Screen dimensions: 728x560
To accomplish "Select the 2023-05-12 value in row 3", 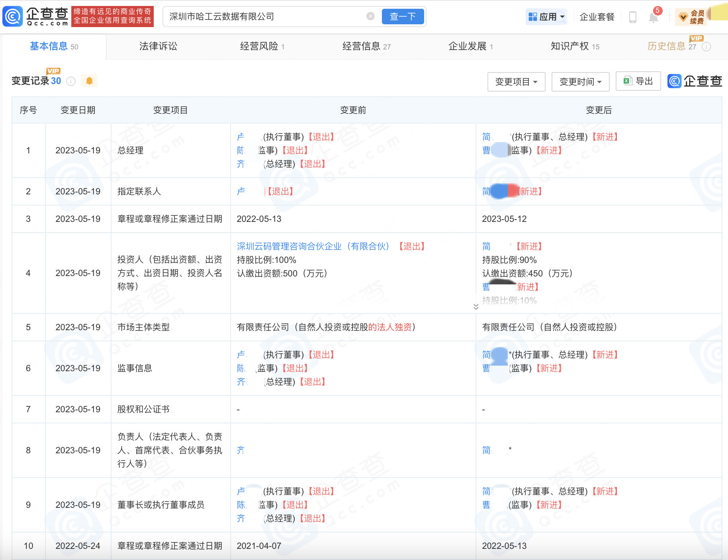I will 504,219.
